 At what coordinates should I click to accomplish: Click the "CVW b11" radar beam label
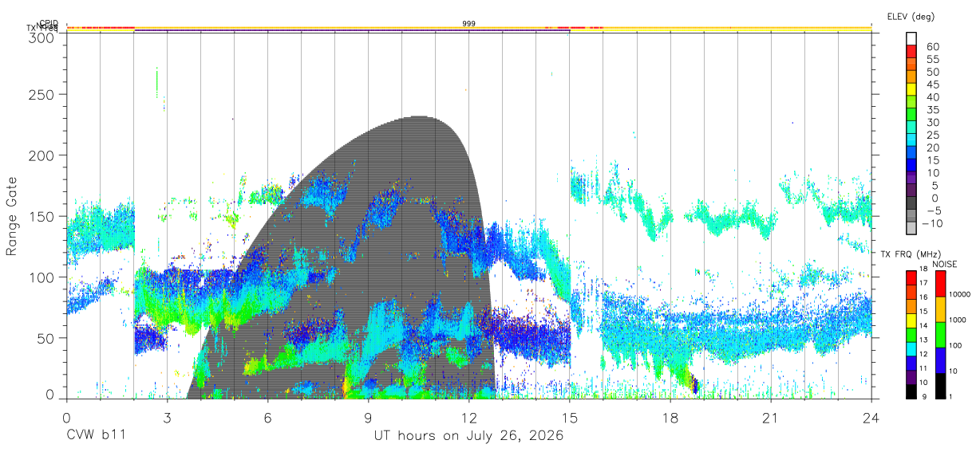click(x=96, y=436)
